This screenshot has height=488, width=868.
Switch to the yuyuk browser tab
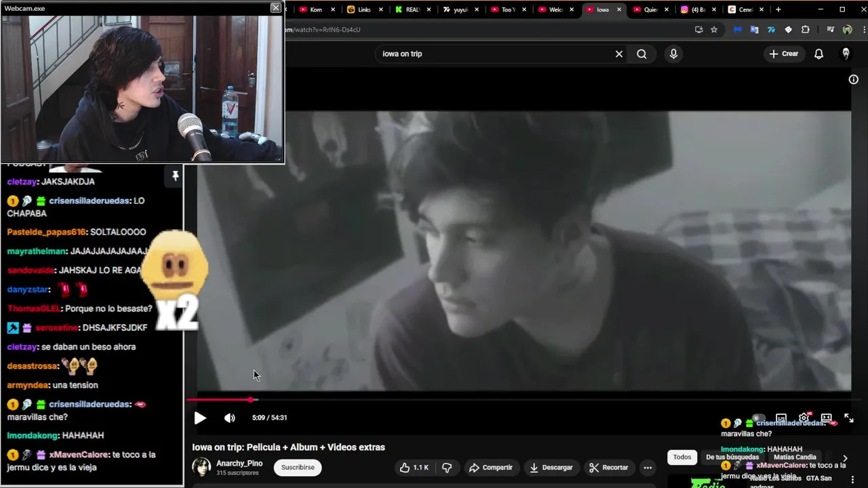coord(460,9)
